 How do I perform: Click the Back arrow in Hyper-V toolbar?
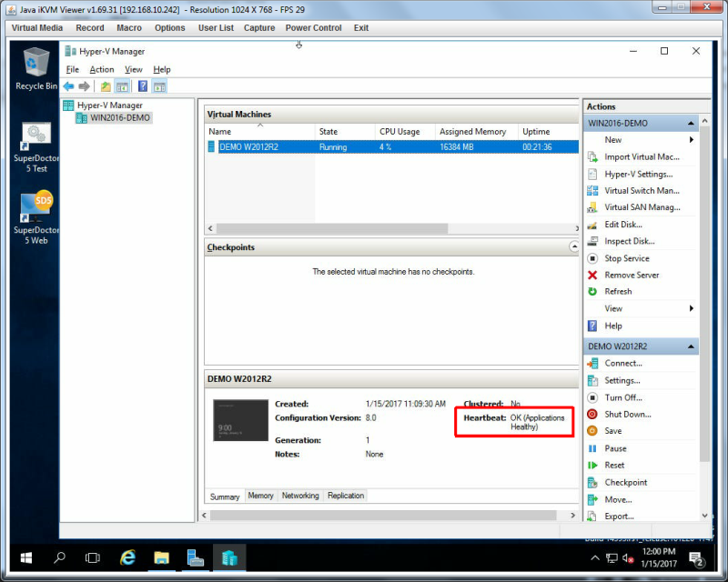[69, 86]
